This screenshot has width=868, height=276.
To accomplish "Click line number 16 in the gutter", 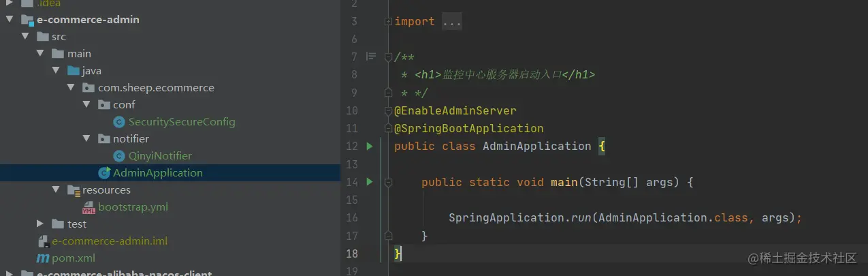I will tap(352, 218).
